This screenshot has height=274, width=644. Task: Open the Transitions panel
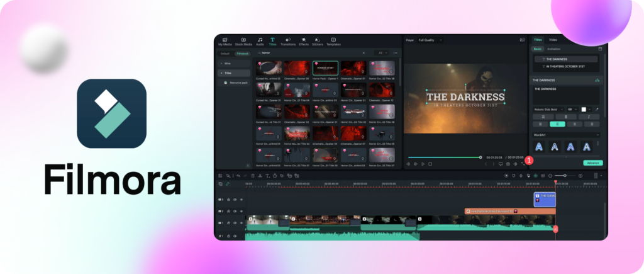pos(288,41)
